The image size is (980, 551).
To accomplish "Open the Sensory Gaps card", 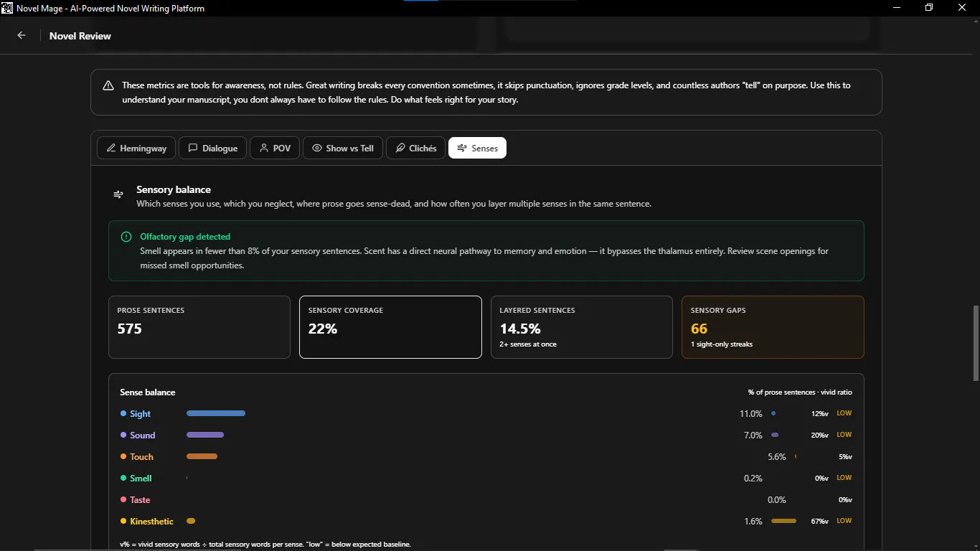I will pyautogui.click(x=773, y=327).
